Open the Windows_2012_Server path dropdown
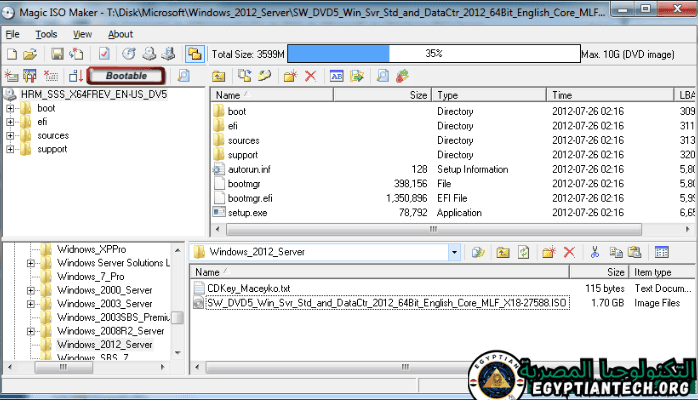Screen dimensions: 698x400 click(455, 252)
